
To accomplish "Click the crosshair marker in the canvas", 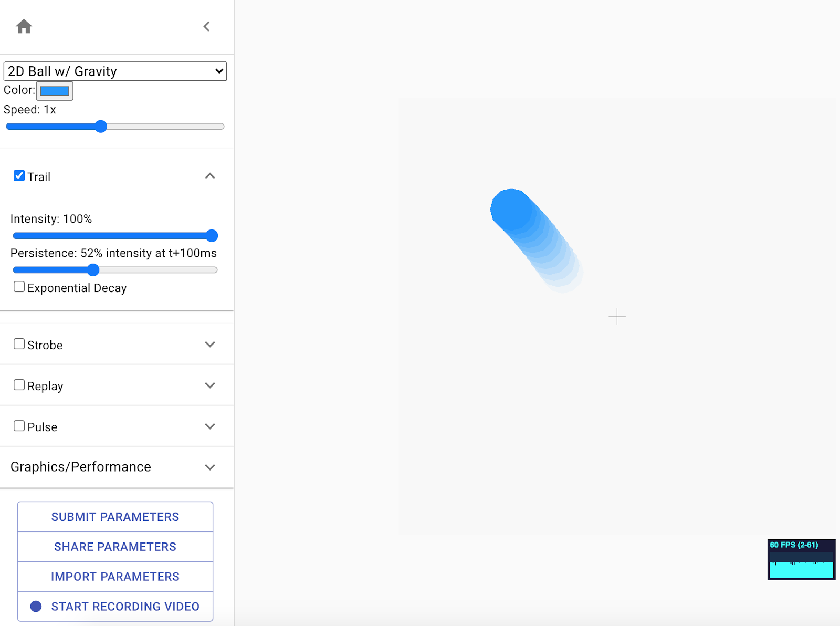I will 617,317.
